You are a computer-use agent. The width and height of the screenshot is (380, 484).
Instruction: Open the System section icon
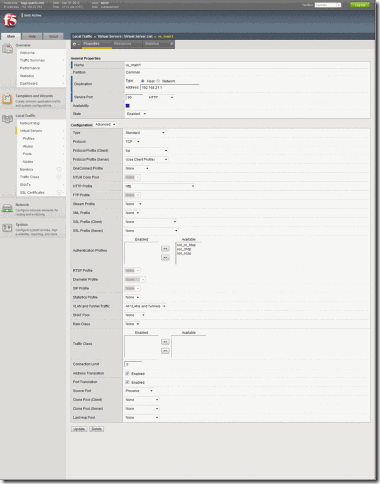(x=7, y=228)
